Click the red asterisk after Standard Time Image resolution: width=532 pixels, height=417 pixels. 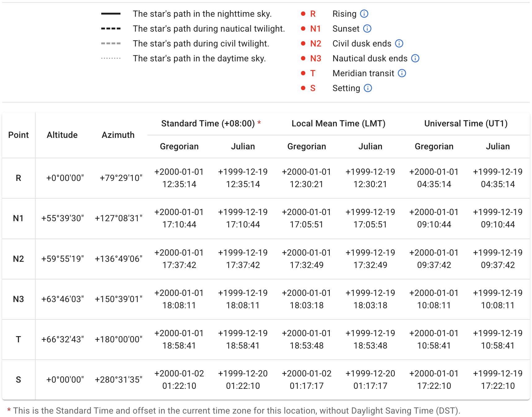(259, 123)
